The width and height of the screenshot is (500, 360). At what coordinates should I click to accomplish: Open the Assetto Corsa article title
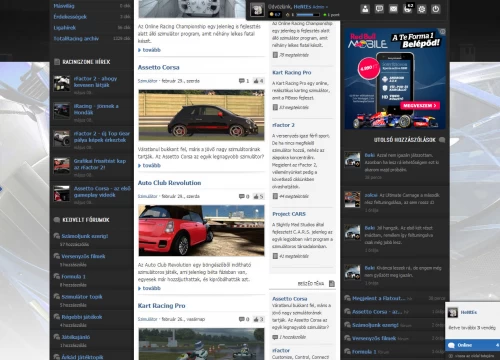click(159, 67)
